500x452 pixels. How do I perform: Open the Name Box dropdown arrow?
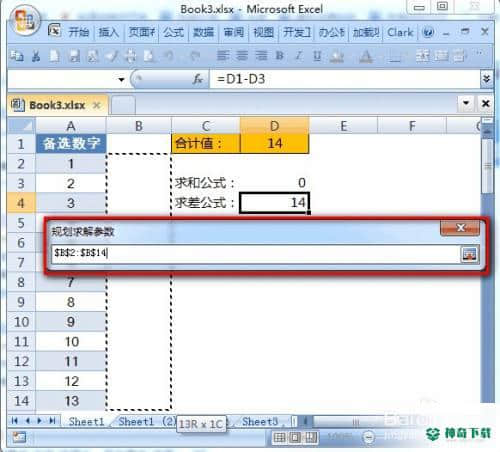pyautogui.click(x=121, y=79)
